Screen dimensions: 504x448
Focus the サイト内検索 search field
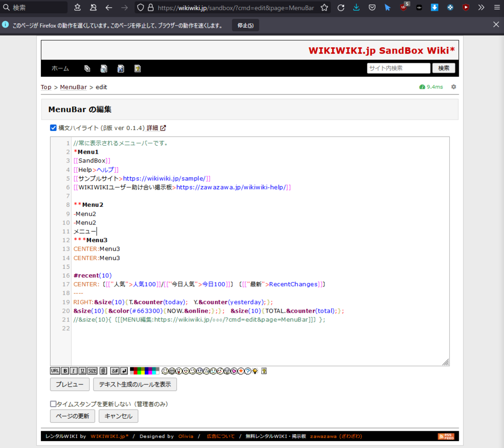tap(399, 68)
